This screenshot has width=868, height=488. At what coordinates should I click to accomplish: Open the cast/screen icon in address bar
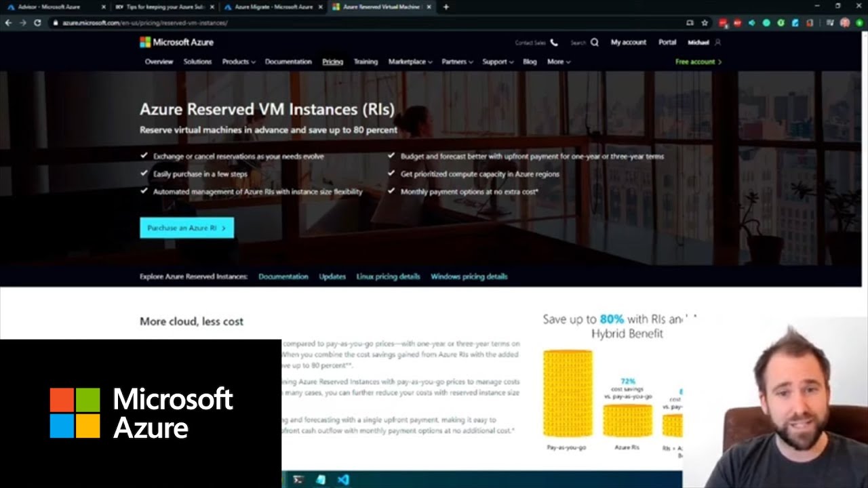point(690,22)
